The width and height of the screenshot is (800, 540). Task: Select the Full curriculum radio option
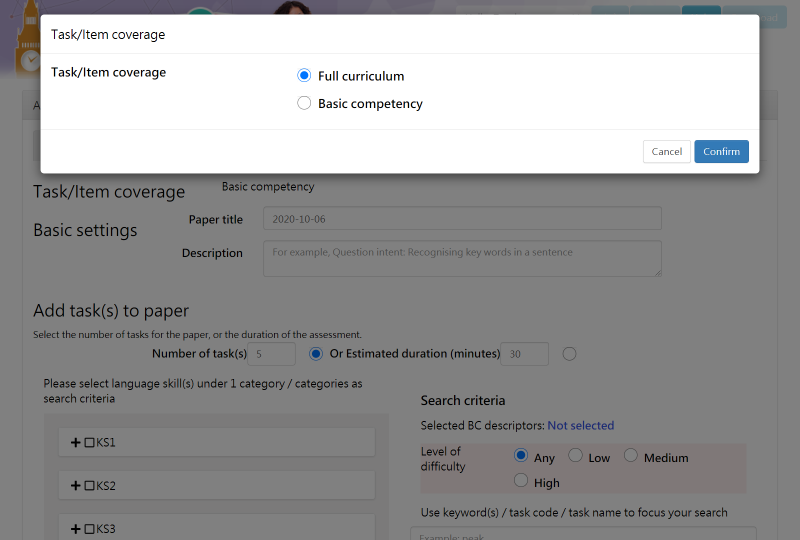pyautogui.click(x=305, y=76)
